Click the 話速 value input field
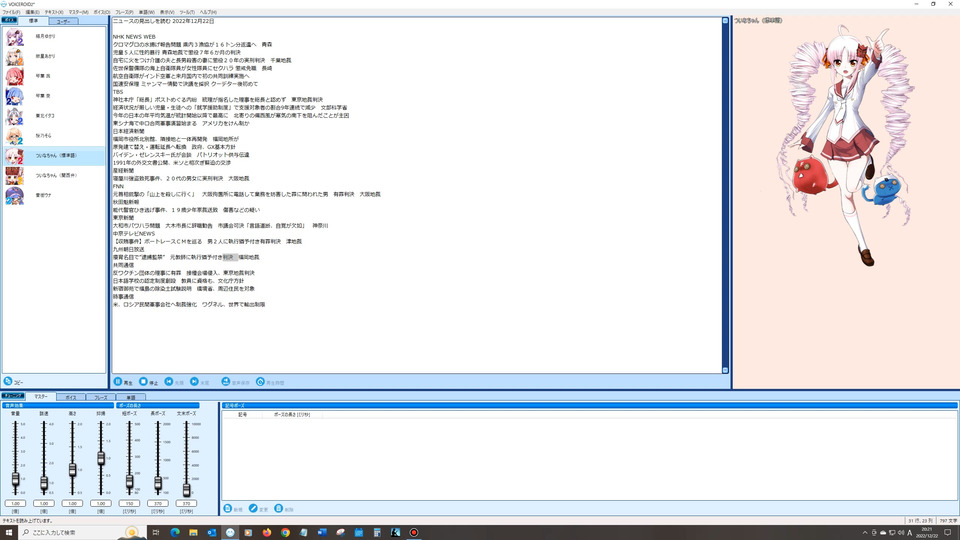Screen dimensions: 960x540 pos(44,503)
